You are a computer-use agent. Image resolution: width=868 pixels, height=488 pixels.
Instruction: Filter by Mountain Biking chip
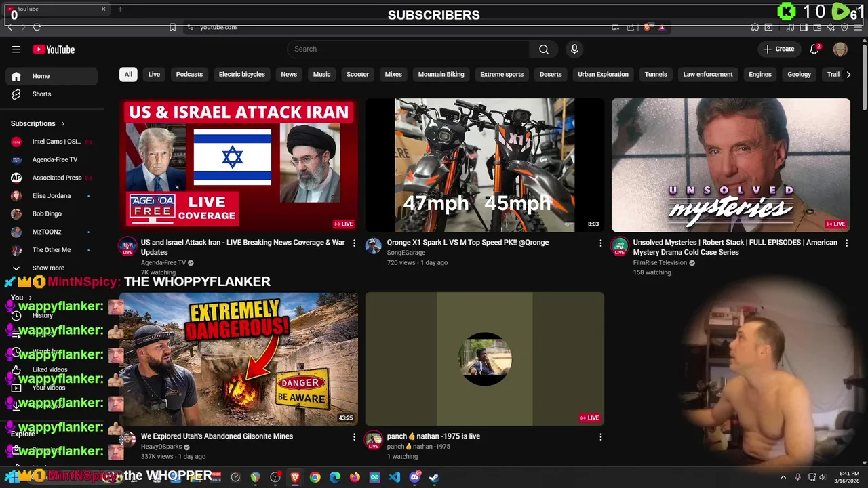[441, 74]
